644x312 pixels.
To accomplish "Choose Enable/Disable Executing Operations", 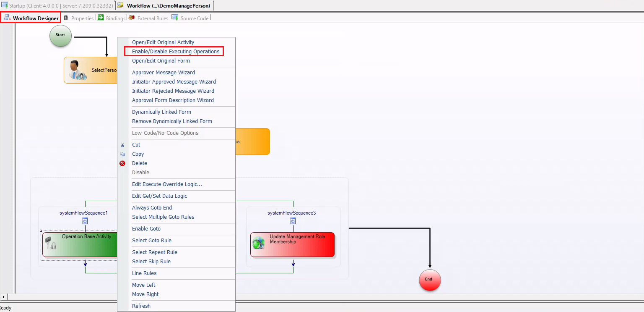I will point(176,52).
